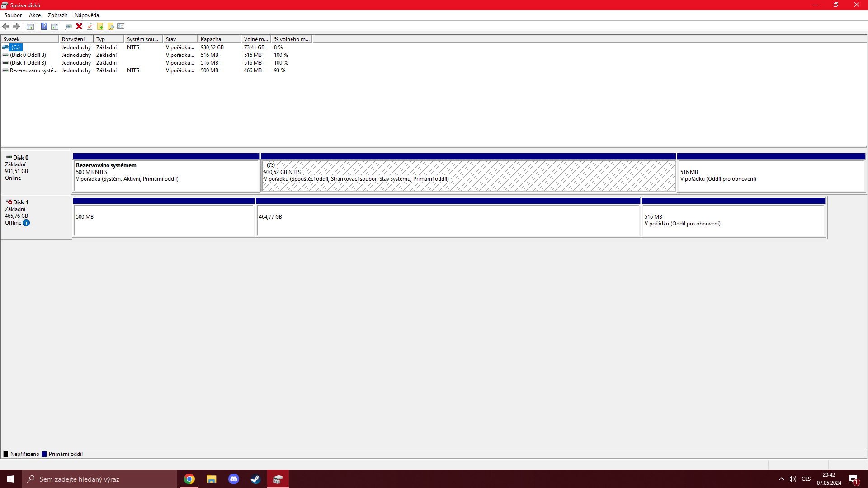Click the Back arrow toolbar icon
The image size is (868, 488).
(x=6, y=26)
